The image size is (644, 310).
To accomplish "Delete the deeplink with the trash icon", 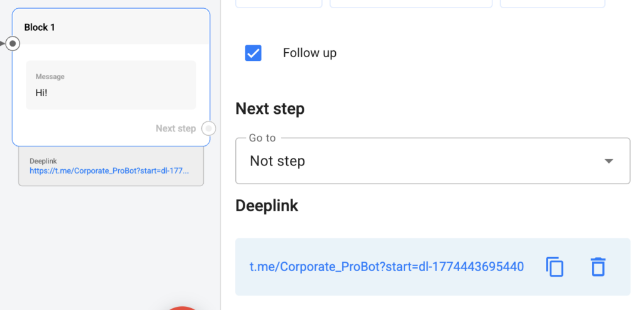I will tap(597, 267).
